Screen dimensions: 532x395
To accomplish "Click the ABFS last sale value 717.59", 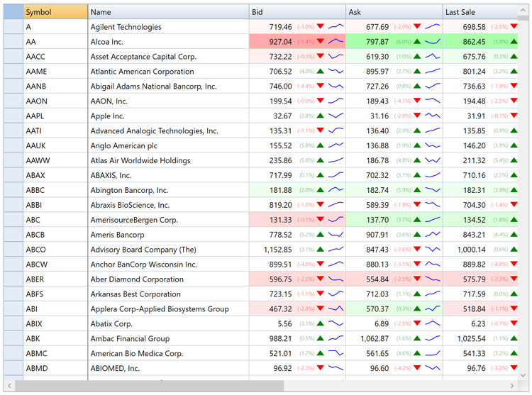I will 475,294.
